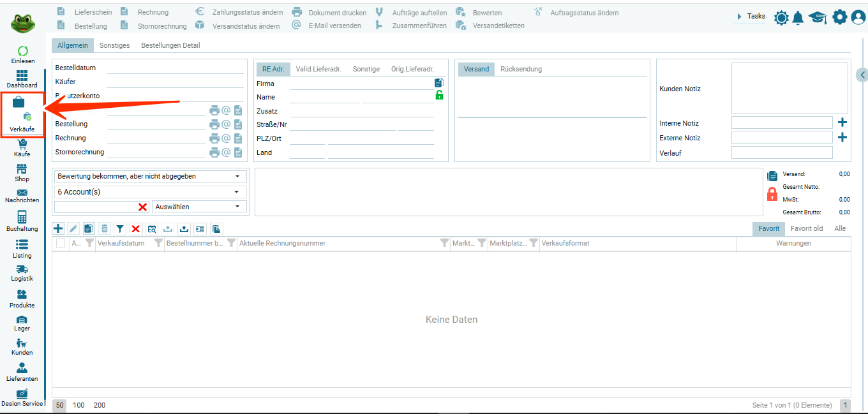The width and height of the screenshot is (868, 414).
Task: Expand the Tasks panel arrow
Action: click(x=740, y=17)
